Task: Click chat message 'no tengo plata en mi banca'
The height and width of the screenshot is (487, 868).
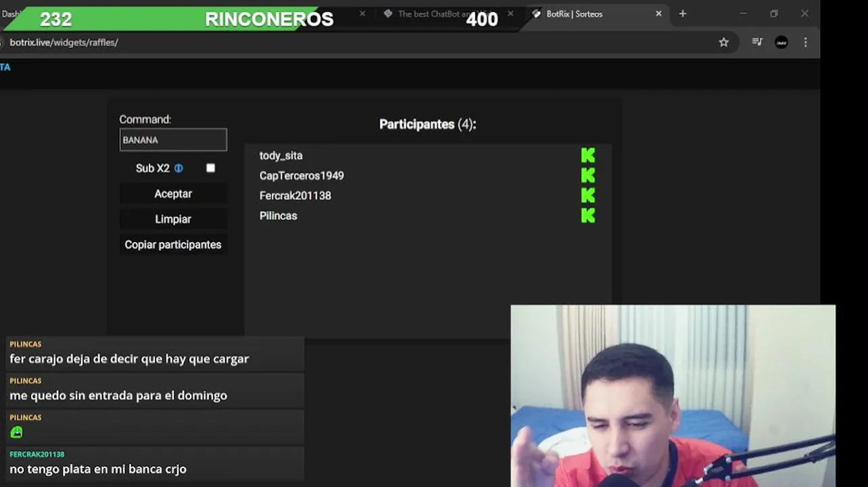Action: point(98,469)
